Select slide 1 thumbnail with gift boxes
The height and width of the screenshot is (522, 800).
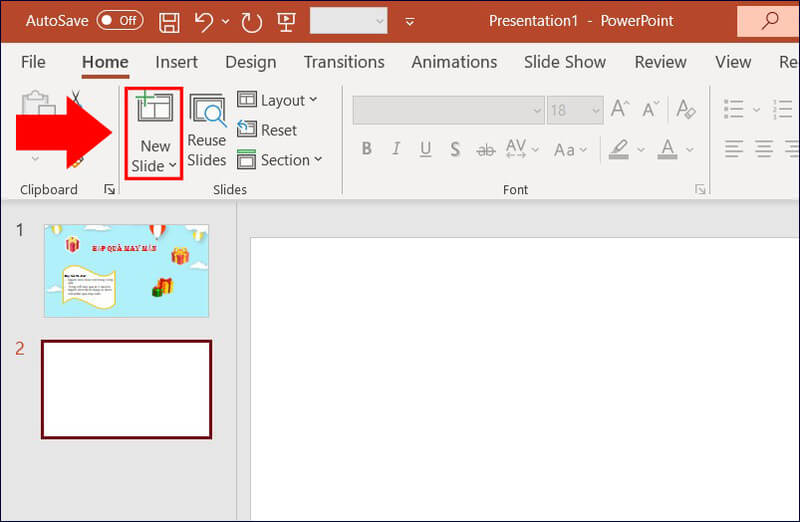(127, 270)
